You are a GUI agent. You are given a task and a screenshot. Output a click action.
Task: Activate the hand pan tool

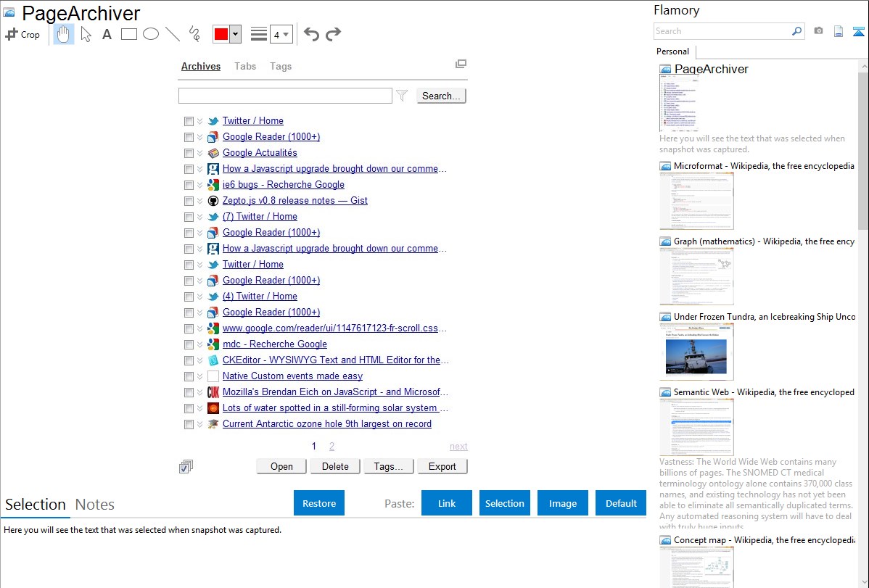tap(64, 34)
